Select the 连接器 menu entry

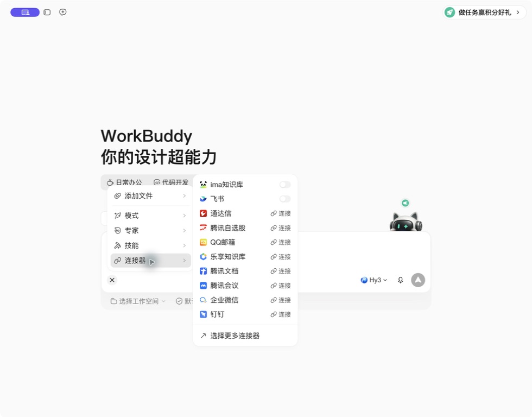(150, 260)
